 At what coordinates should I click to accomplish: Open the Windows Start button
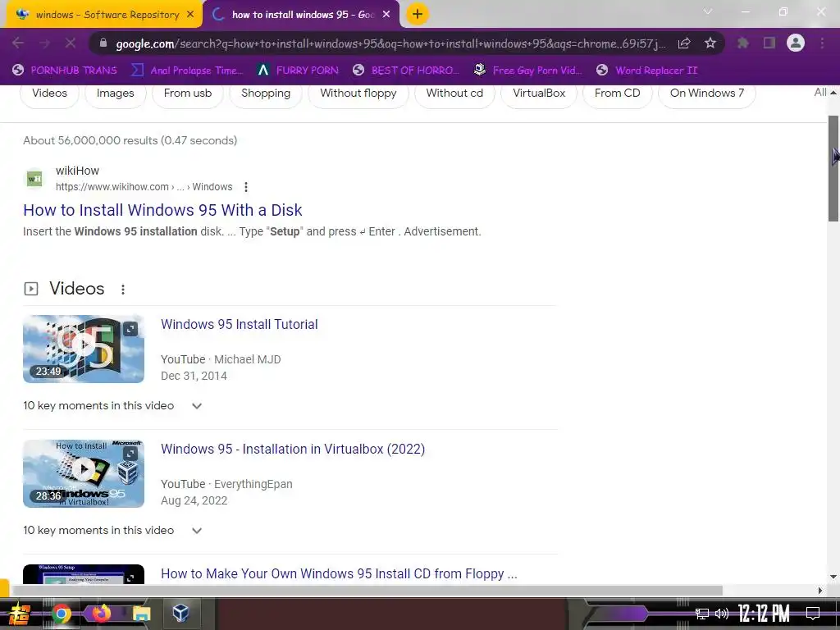pyautogui.click(x=20, y=614)
